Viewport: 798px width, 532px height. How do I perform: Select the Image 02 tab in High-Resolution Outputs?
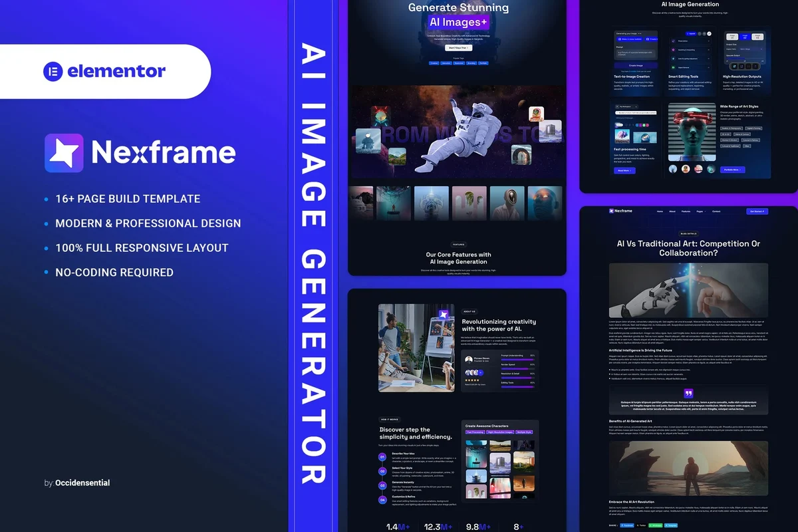(745, 37)
